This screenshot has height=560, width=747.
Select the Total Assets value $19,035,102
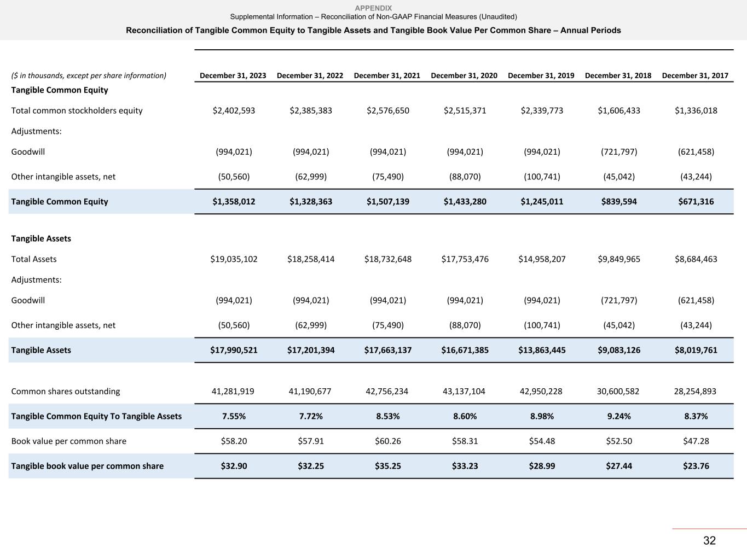[234, 259]
